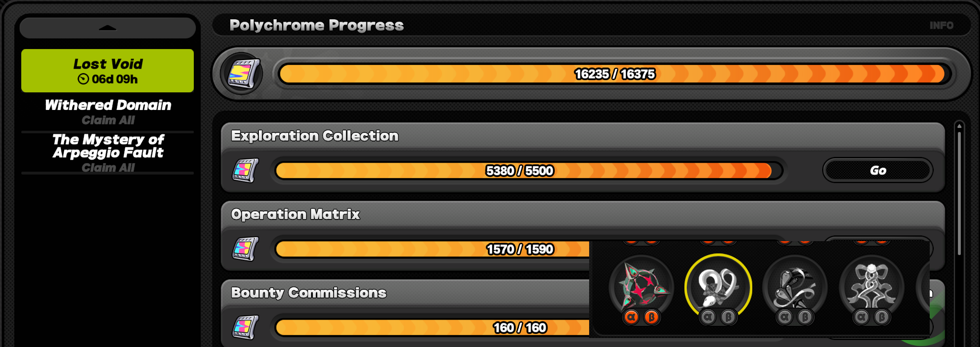
Task: Click the Bounty Commissions polychrome icon
Action: (x=245, y=327)
